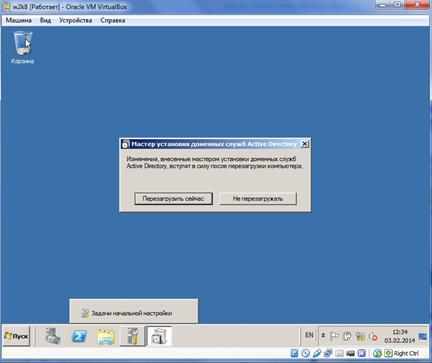
Task: Select Задачи начальной настройки window preview
Action: (x=133, y=311)
